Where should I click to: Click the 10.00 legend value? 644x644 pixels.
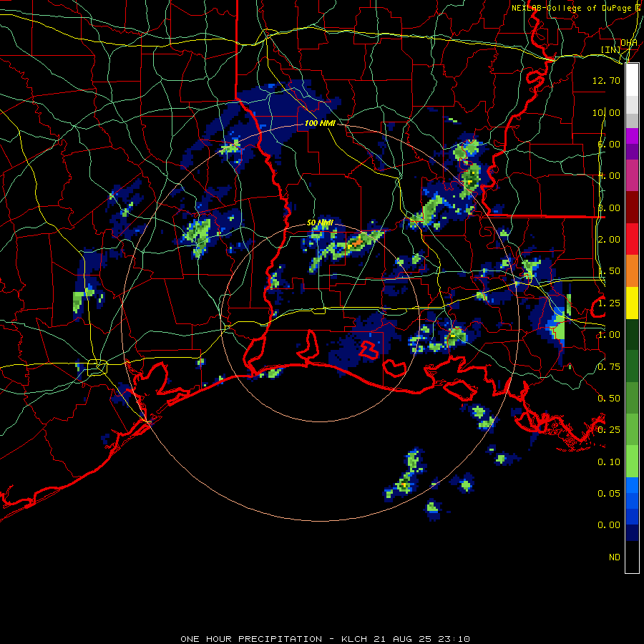[606, 112]
